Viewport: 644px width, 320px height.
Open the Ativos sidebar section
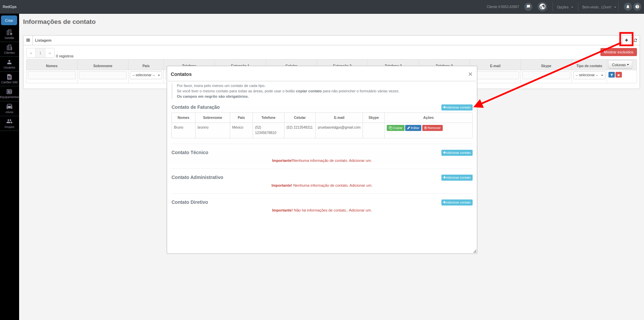tap(9, 108)
